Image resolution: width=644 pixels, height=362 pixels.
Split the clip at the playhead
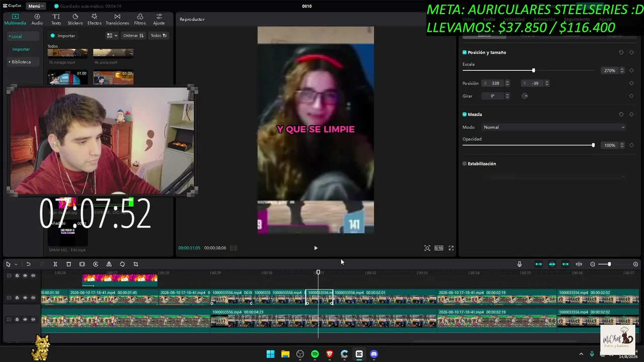(x=55, y=264)
